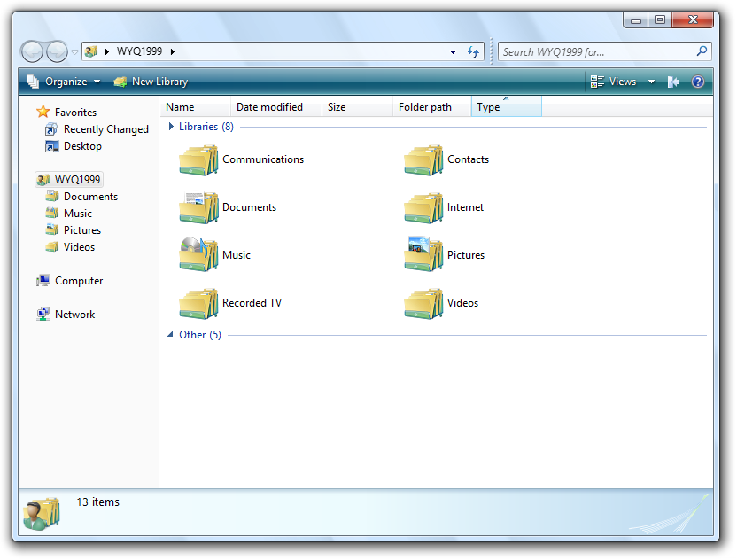Screen dimensions: 737x560
Task: Sort by the Folder path column
Action: point(425,107)
